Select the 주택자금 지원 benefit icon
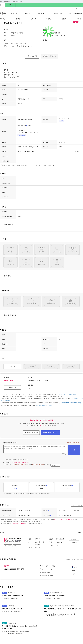The height and width of the screenshot is (644, 83). coord(10,262)
